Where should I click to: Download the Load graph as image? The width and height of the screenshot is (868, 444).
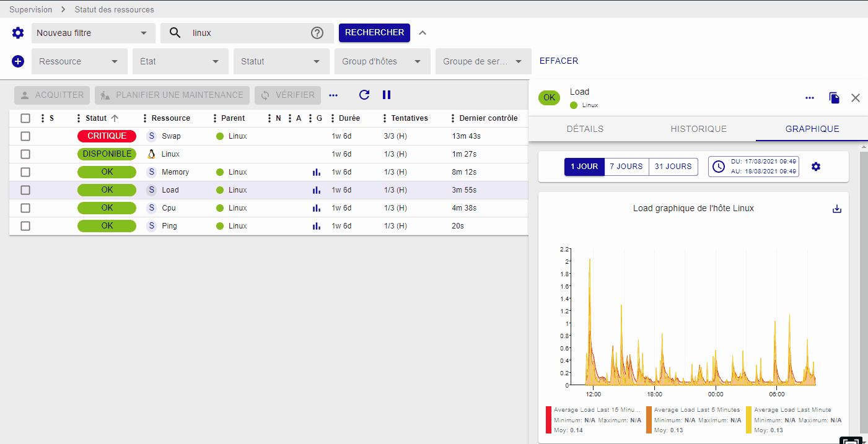(x=837, y=209)
